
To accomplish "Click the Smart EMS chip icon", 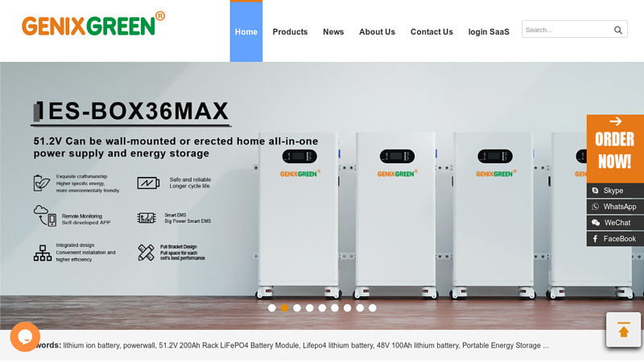I will point(147,217).
